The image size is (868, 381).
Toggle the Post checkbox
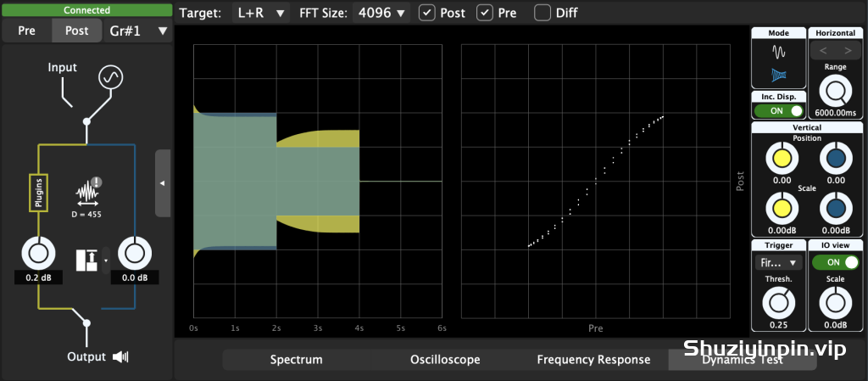tap(427, 13)
